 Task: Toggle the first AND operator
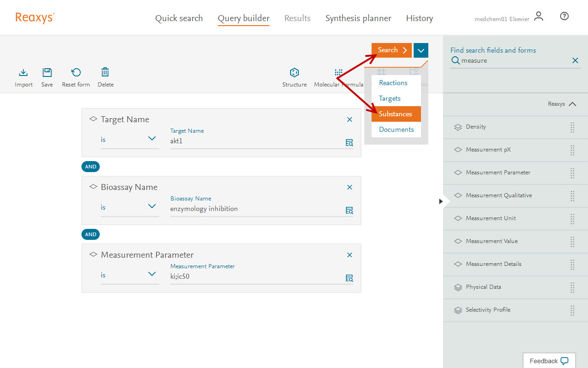[91, 167]
